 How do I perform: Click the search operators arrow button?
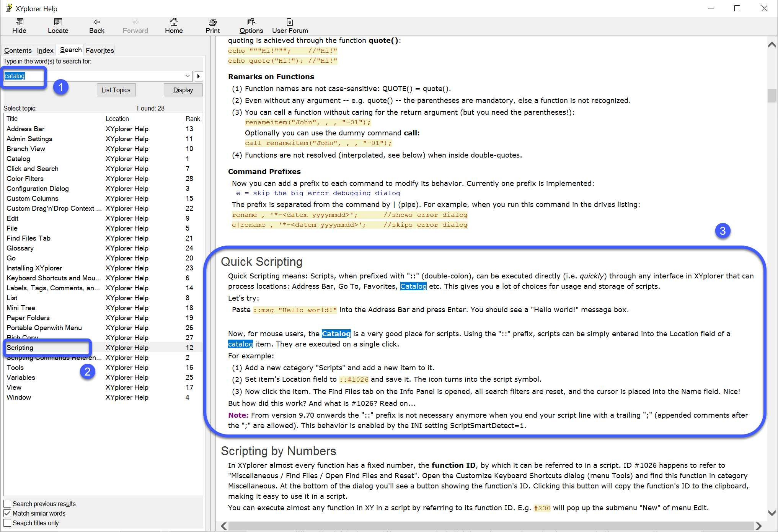(x=198, y=76)
